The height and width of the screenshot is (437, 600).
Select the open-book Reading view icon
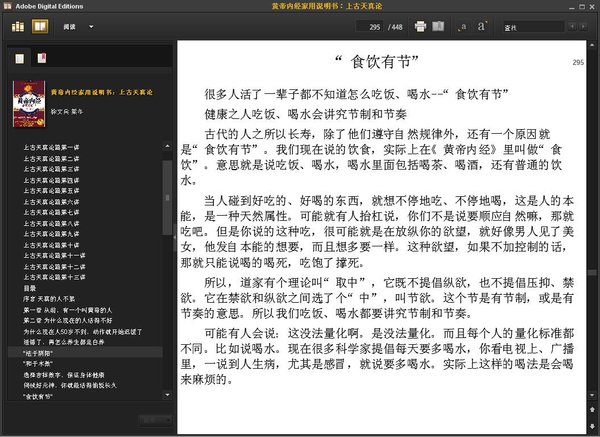pyautogui.click(x=40, y=26)
